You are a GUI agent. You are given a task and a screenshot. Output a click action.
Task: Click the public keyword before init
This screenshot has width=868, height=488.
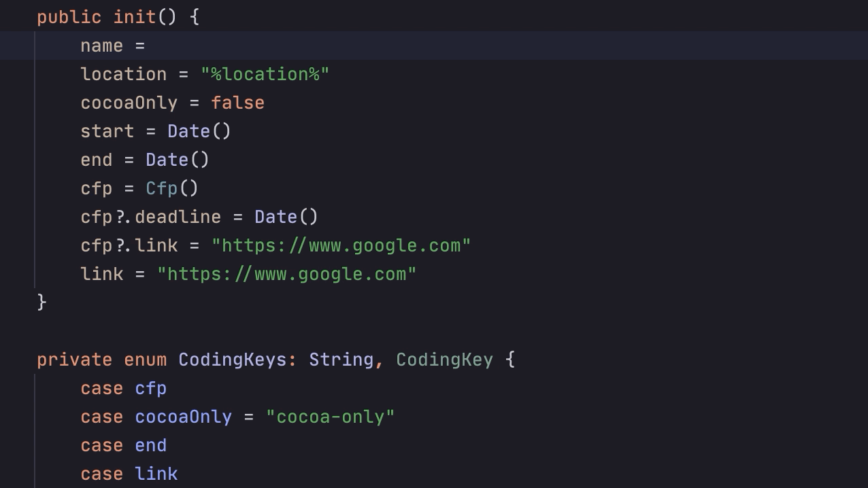coord(69,17)
